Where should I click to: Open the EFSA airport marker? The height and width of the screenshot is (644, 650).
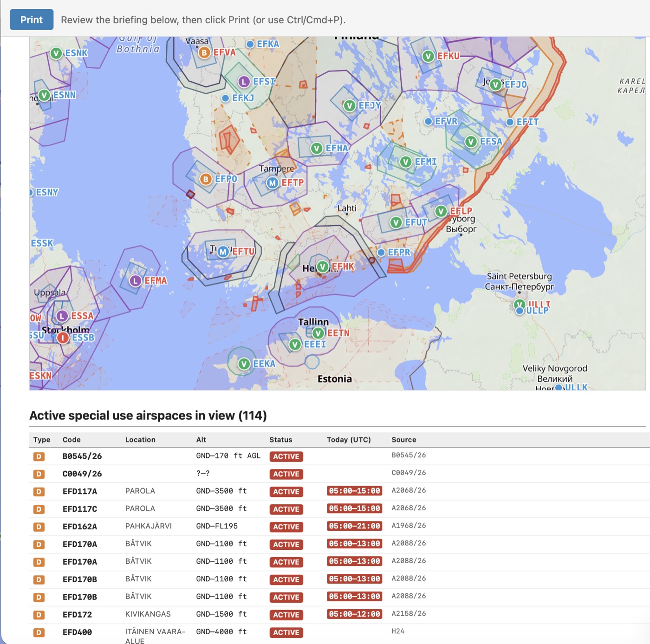tap(471, 142)
